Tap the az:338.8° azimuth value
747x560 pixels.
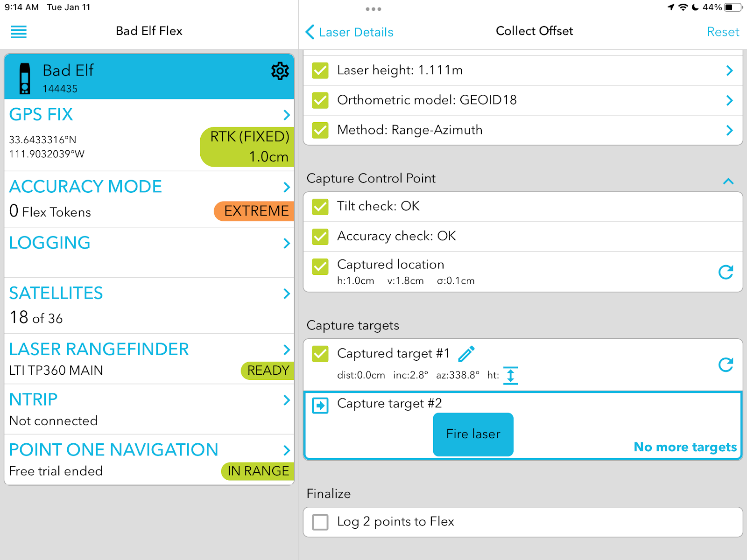tap(458, 375)
